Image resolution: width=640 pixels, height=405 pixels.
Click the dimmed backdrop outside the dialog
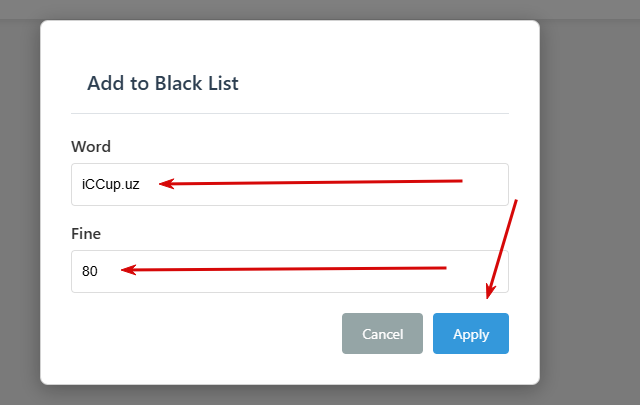tap(590, 200)
